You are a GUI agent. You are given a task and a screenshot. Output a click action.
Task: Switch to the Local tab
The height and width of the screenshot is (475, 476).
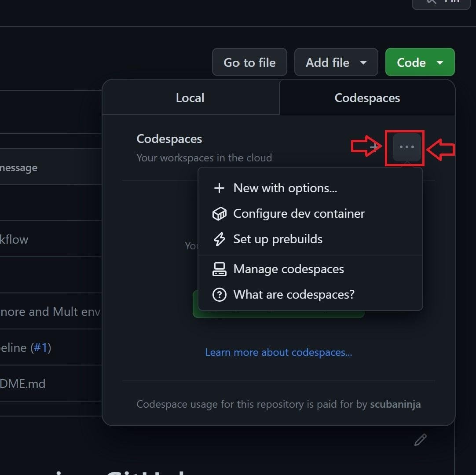190,98
